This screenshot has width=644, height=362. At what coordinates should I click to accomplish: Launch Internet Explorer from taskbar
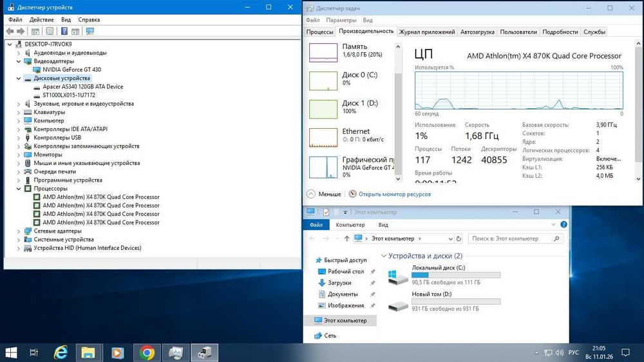pyautogui.click(x=61, y=352)
